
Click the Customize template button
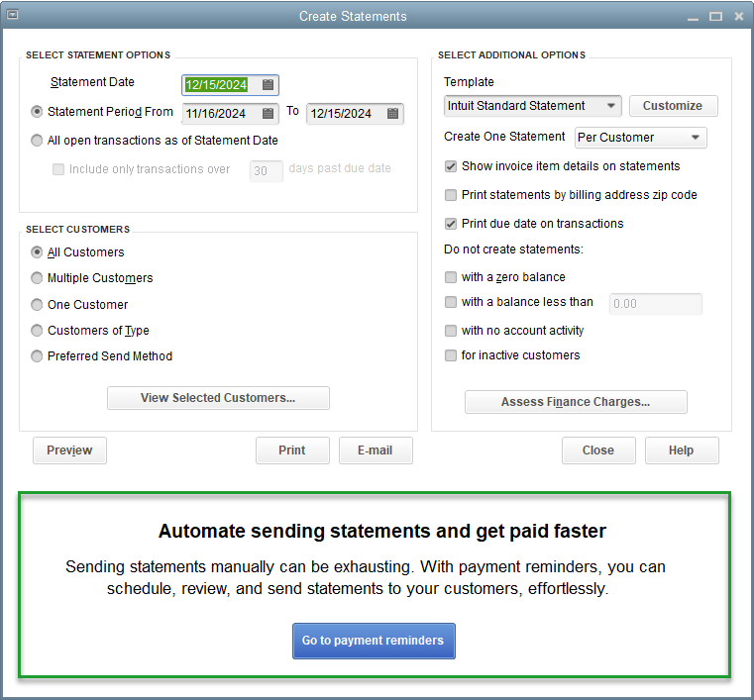pyautogui.click(x=673, y=106)
